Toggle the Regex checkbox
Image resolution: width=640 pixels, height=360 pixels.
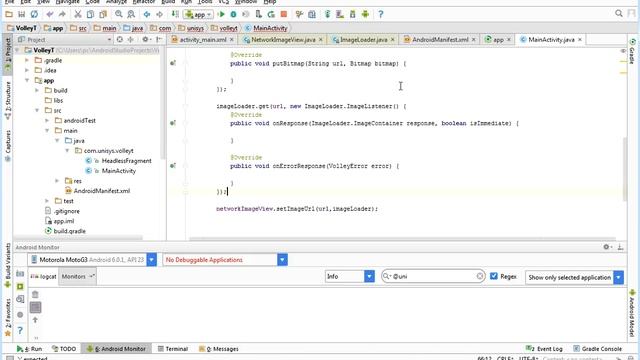(493, 276)
